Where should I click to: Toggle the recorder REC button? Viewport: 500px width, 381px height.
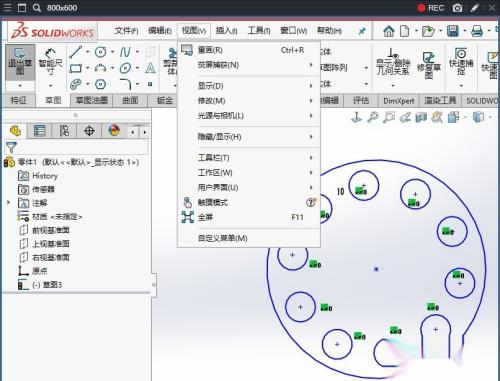[x=431, y=8]
